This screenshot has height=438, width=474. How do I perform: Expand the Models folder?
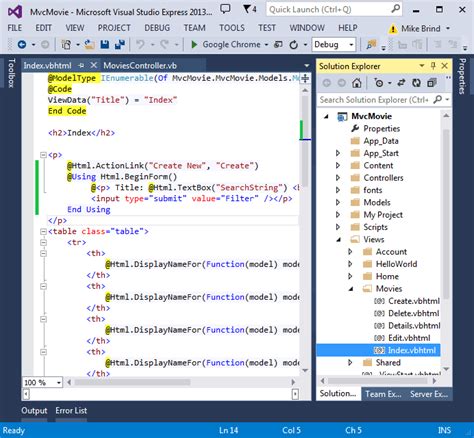coord(338,202)
